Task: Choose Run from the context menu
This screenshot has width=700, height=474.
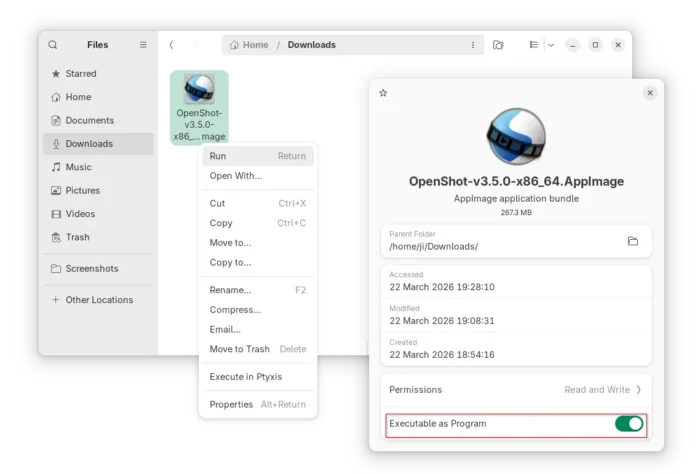Action: [x=218, y=156]
